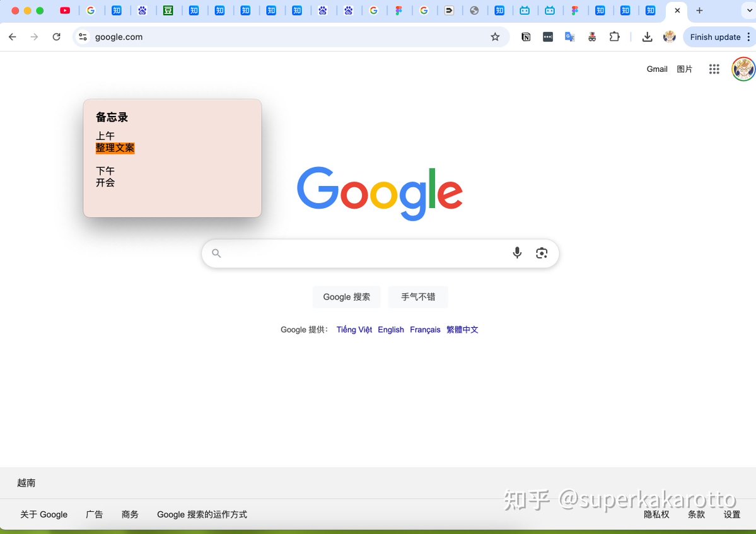The height and width of the screenshot is (534, 756).
Task: Open the Google account avatar on page
Action: click(x=743, y=69)
